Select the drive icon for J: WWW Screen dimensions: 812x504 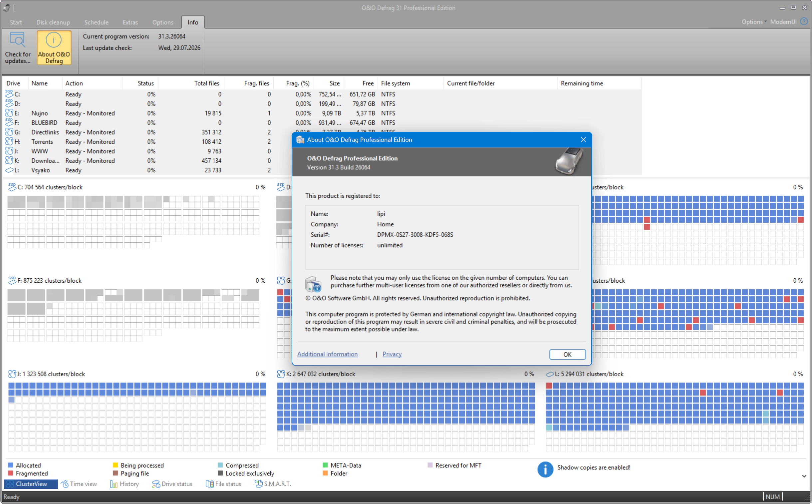point(9,151)
